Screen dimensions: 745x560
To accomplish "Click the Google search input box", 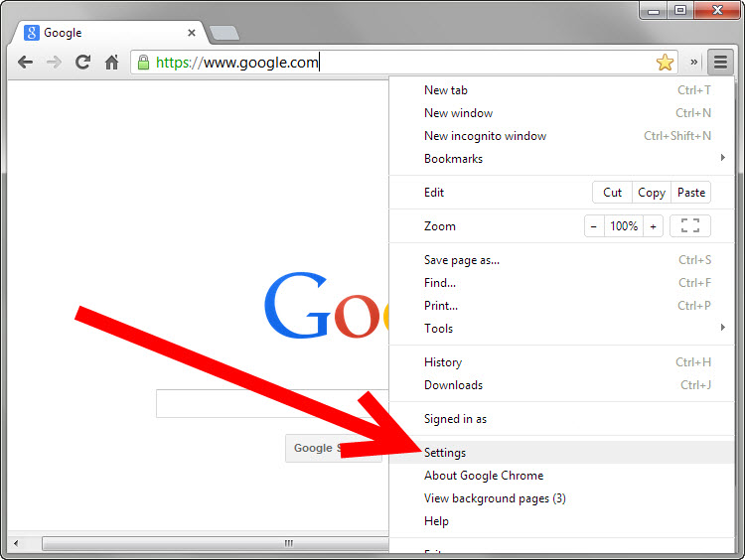I will pyautogui.click(x=273, y=404).
